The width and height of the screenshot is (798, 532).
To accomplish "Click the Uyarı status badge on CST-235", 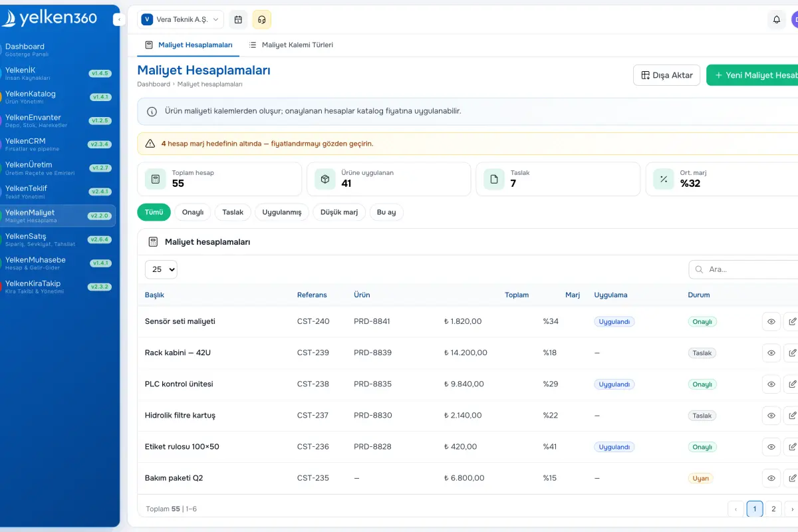I will click(701, 478).
